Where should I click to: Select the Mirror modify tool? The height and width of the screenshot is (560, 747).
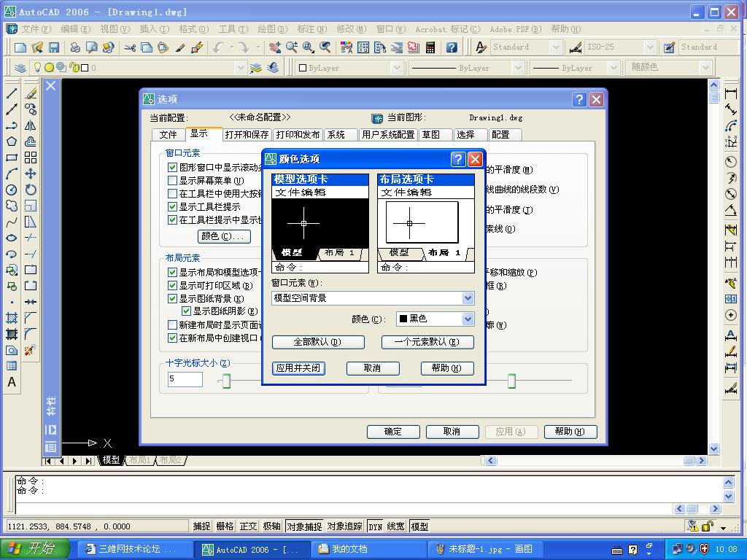[x=31, y=125]
